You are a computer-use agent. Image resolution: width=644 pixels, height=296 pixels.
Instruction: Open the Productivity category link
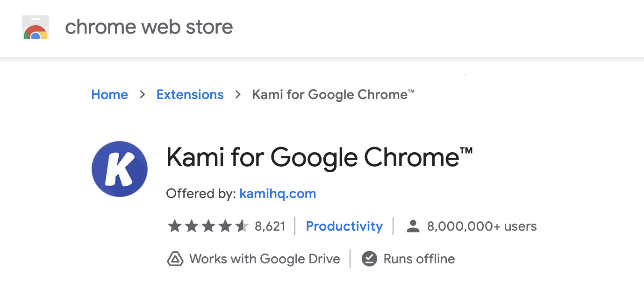(344, 226)
